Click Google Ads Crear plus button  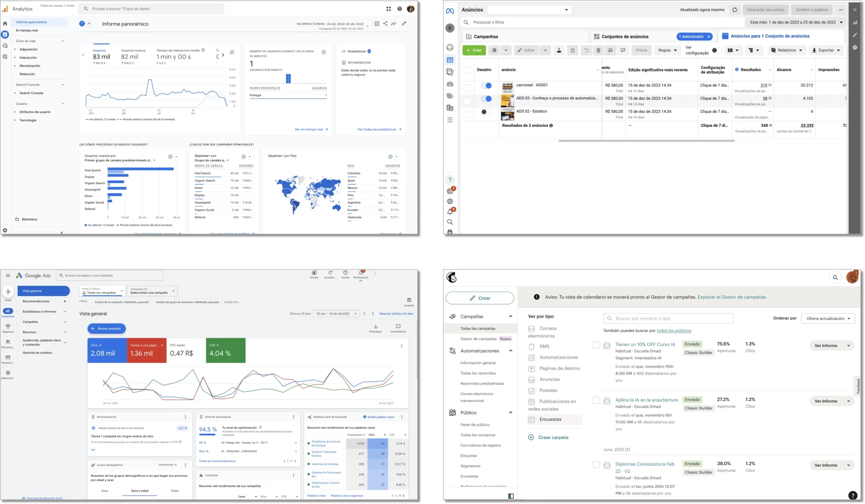(8, 292)
